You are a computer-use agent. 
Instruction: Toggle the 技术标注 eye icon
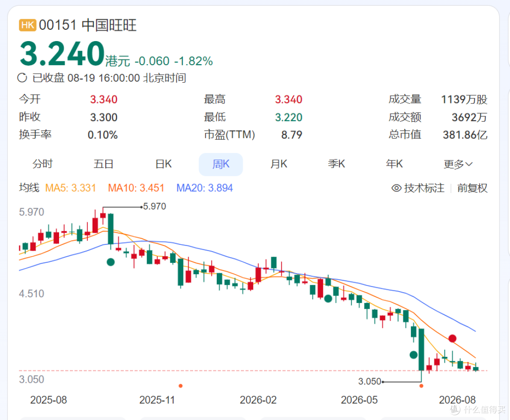(x=396, y=188)
